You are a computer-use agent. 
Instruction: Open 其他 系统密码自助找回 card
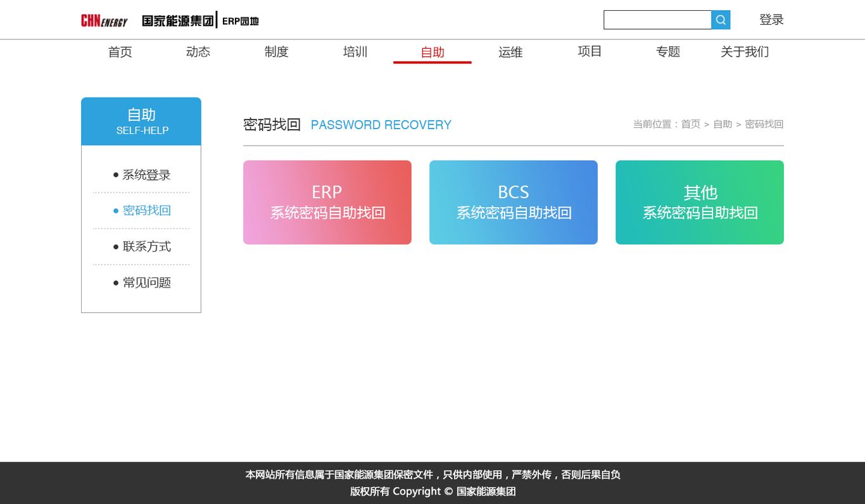[x=700, y=202]
